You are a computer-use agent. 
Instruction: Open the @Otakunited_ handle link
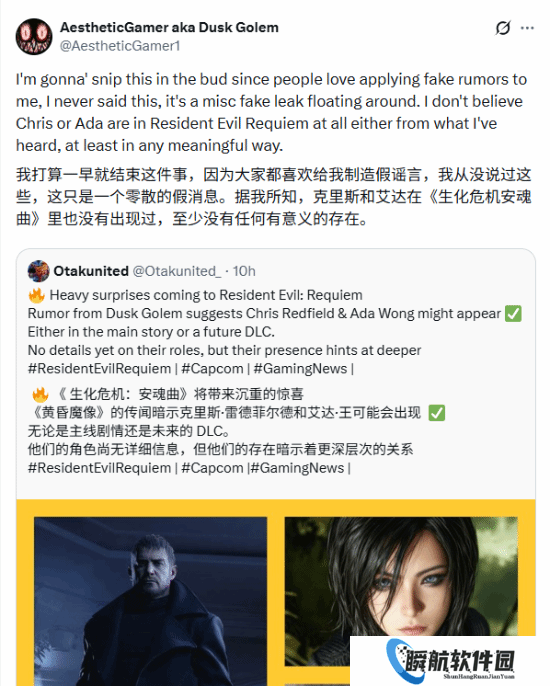tap(177, 271)
